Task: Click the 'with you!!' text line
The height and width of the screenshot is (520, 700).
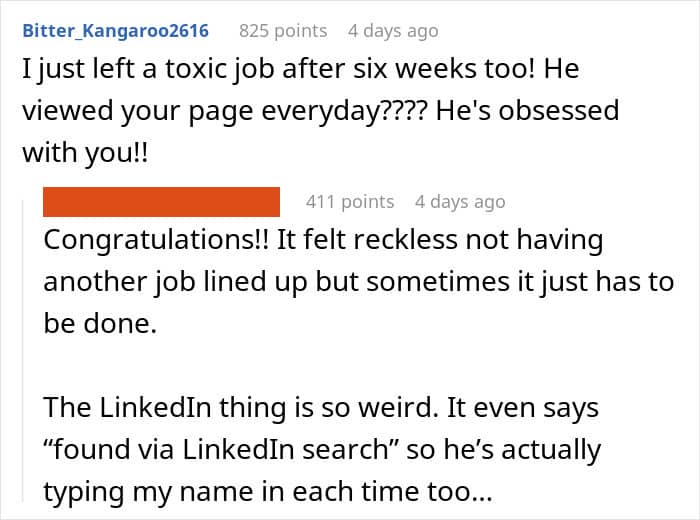Action: tap(85, 153)
